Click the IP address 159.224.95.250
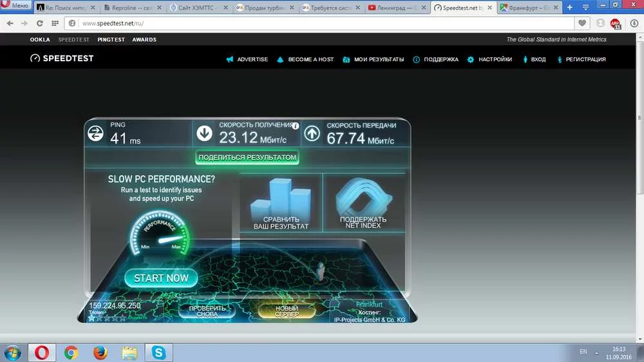This screenshot has width=644, height=362. (115, 306)
